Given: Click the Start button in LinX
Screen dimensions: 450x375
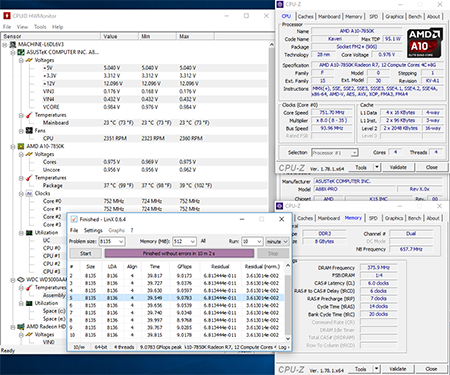Looking at the screenshot, I should point(85,253).
